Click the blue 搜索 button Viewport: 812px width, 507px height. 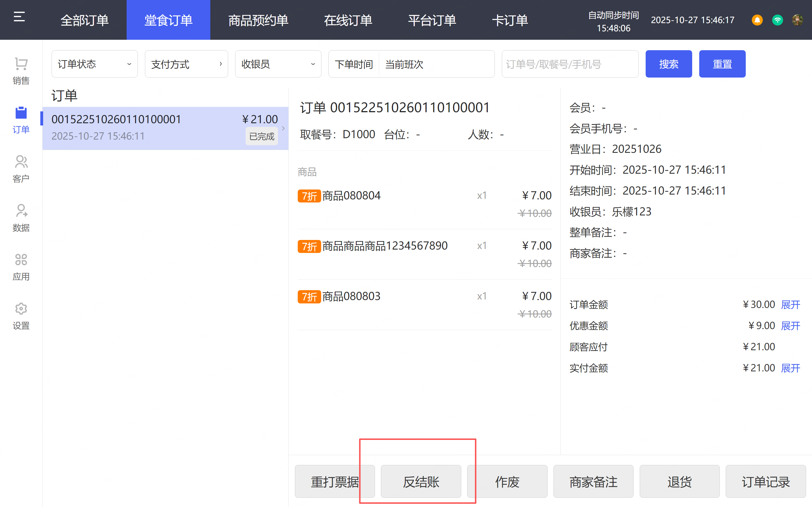(x=668, y=64)
